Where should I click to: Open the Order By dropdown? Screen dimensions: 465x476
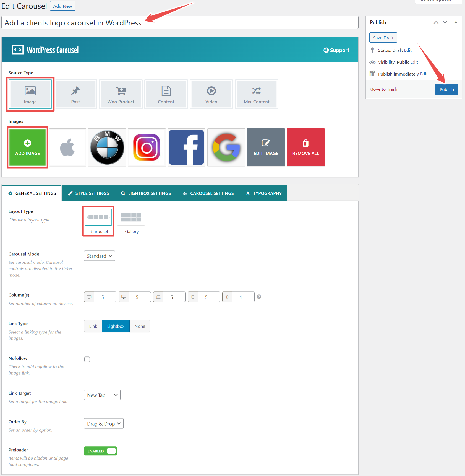[x=104, y=423]
